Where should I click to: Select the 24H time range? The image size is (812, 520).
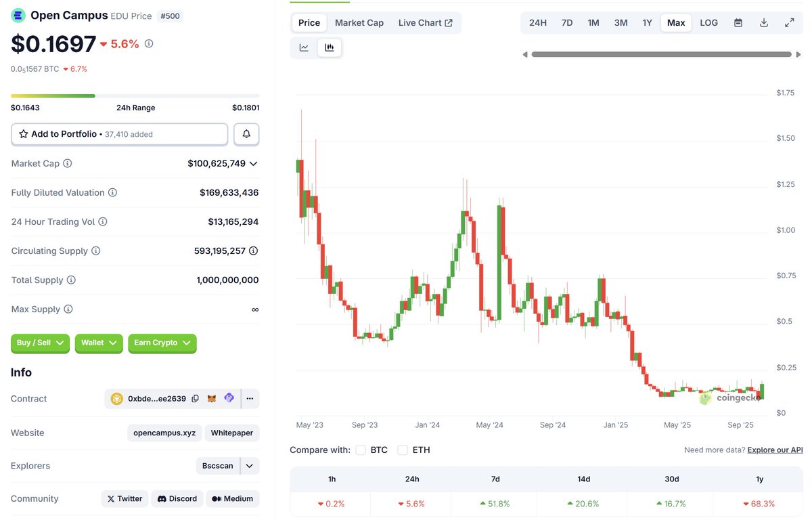point(538,23)
